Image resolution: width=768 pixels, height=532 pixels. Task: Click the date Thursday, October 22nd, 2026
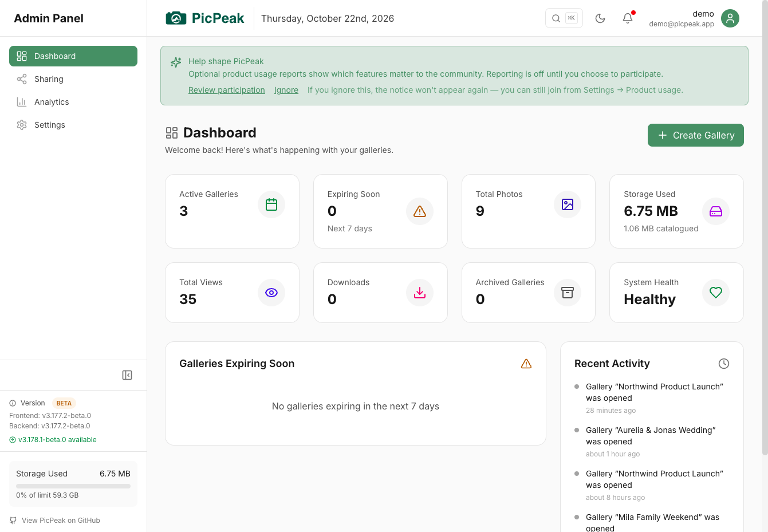click(328, 18)
